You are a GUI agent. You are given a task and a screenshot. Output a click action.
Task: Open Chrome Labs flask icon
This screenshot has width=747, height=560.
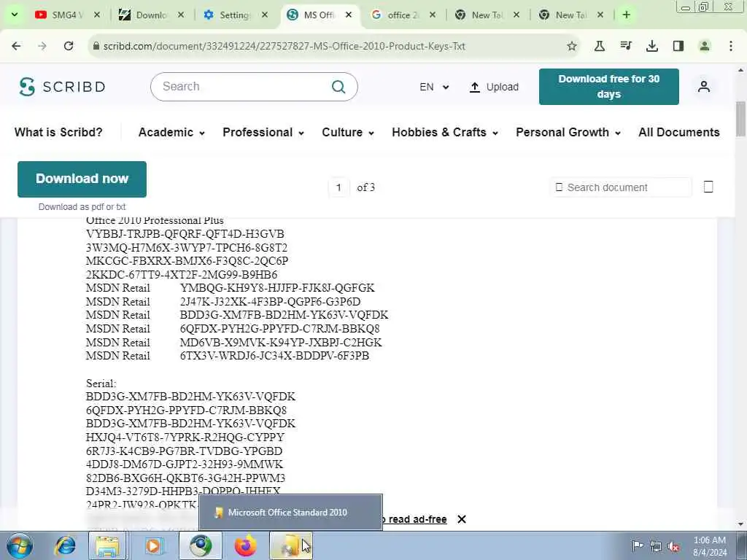tap(600, 46)
